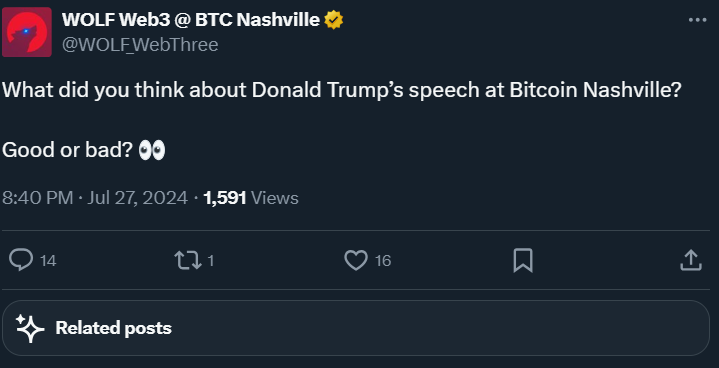This screenshot has width=719, height=368.
Task: Open the 8:40 PM Jul 27, 2024 timestamp
Action: [x=95, y=198]
